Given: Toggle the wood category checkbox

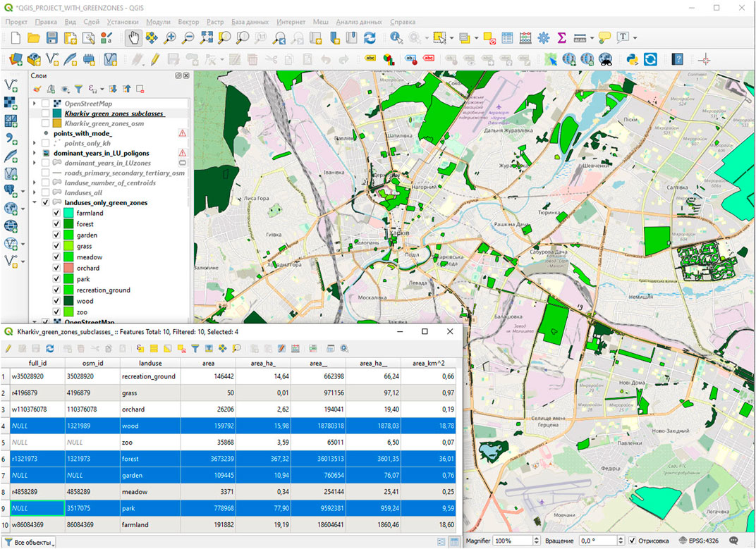Looking at the screenshot, I should [x=56, y=301].
